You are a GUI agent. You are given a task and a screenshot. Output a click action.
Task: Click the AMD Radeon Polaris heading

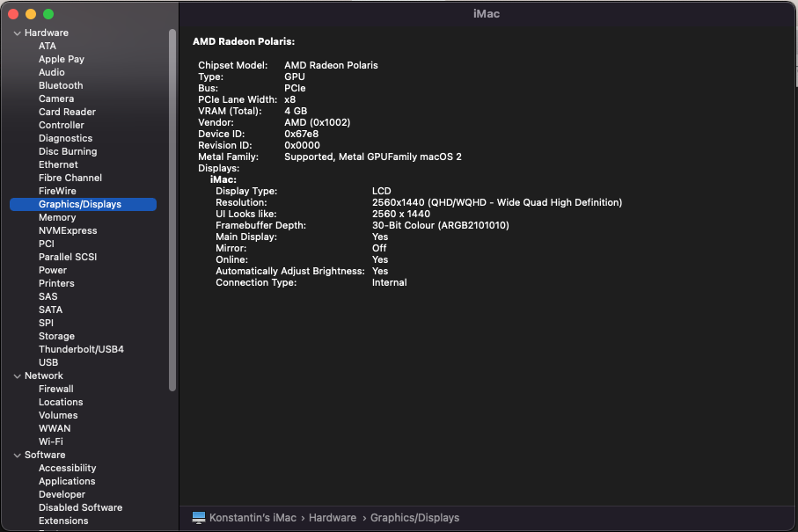pos(244,41)
